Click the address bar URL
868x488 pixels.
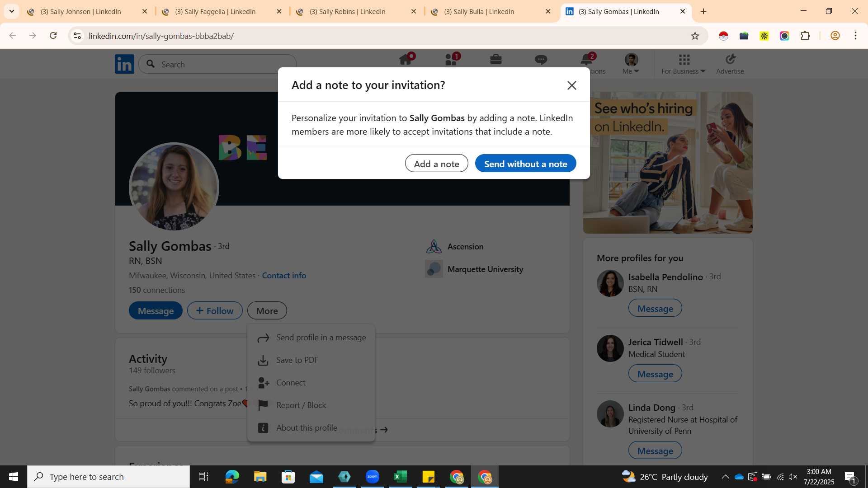pyautogui.click(x=161, y=36)
